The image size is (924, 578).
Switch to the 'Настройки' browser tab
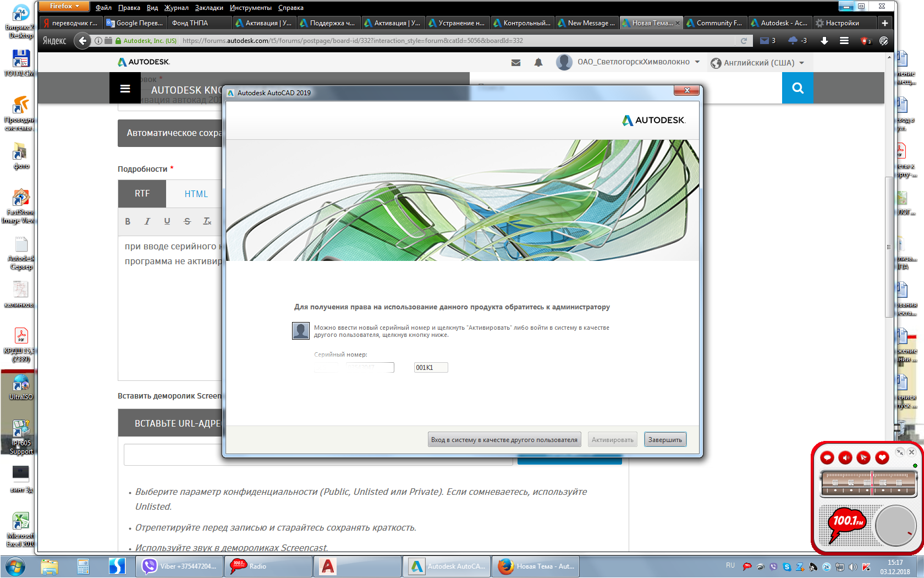844,23
